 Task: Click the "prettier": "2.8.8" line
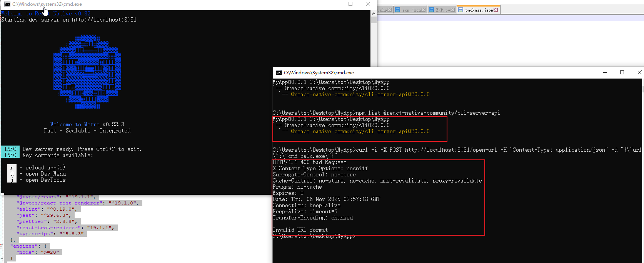(47, 221)
